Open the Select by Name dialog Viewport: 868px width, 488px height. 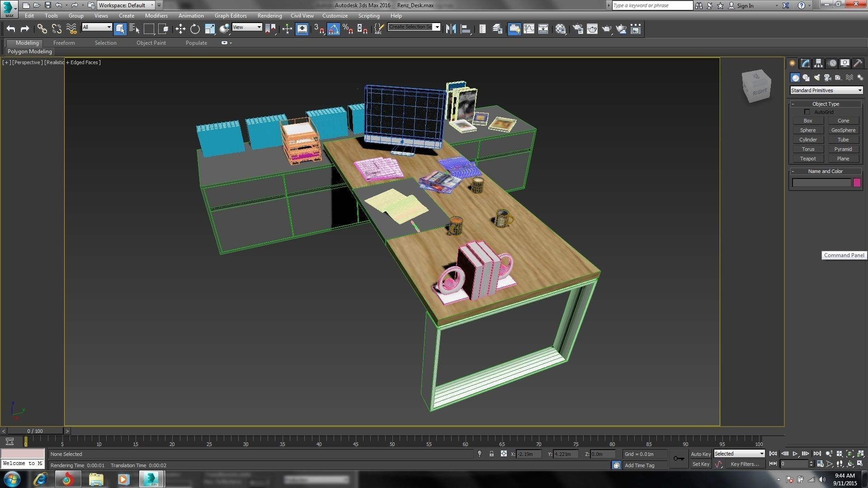[x=134, y=29]
